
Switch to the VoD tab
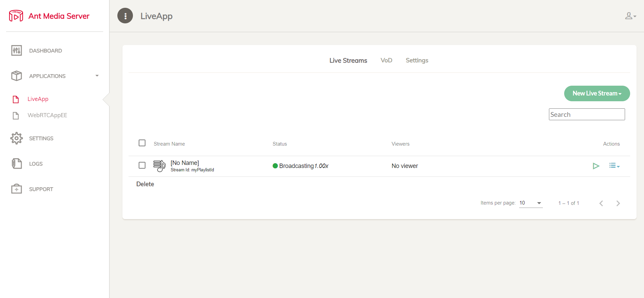tap(386, 60)
